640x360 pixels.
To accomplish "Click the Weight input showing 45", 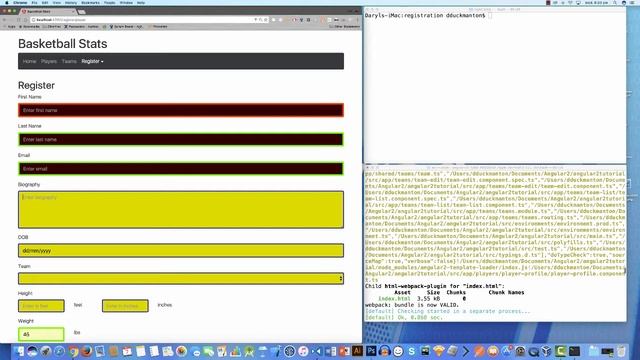I will (41, 334).
